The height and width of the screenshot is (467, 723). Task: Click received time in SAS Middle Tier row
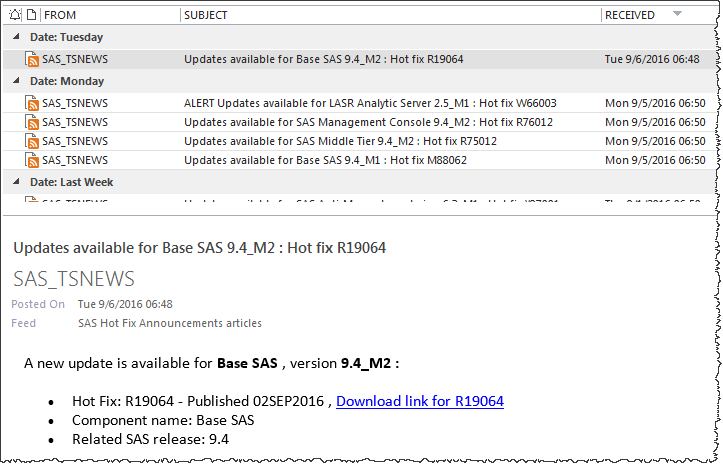[x=655, y=141]
